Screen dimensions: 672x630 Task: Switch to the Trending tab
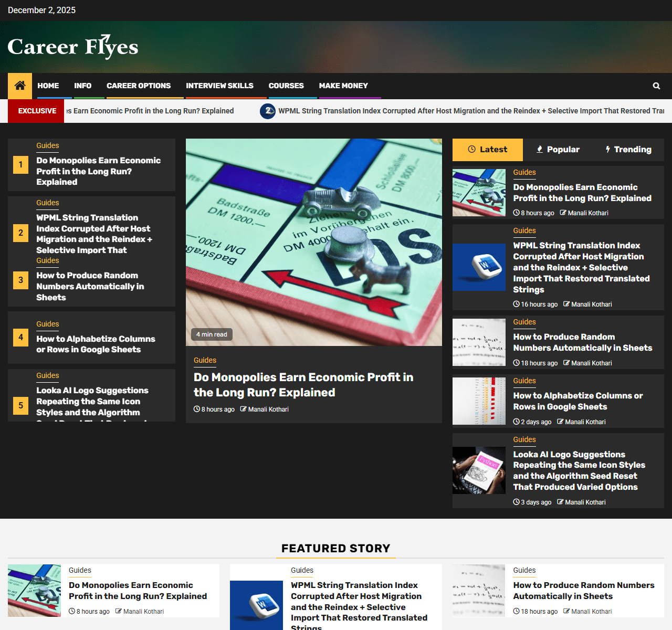628,150
